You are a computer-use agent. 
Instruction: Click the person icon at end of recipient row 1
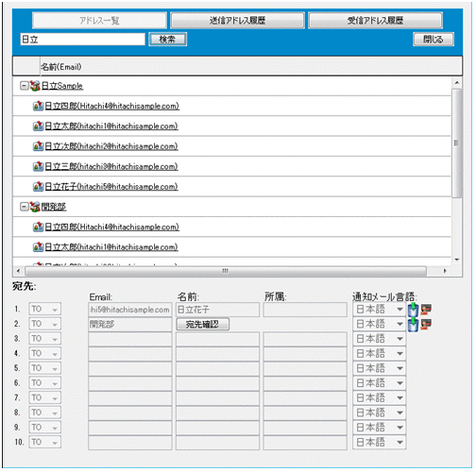pyautogui.click(x=426, y=310)
